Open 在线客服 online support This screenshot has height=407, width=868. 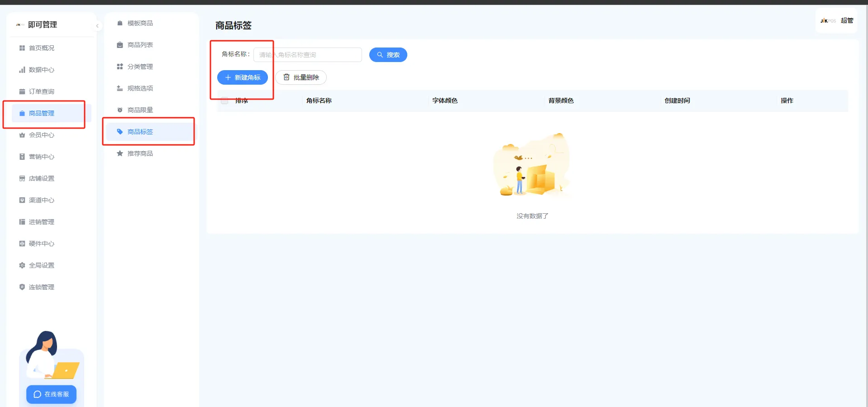[x=51, y=394]
